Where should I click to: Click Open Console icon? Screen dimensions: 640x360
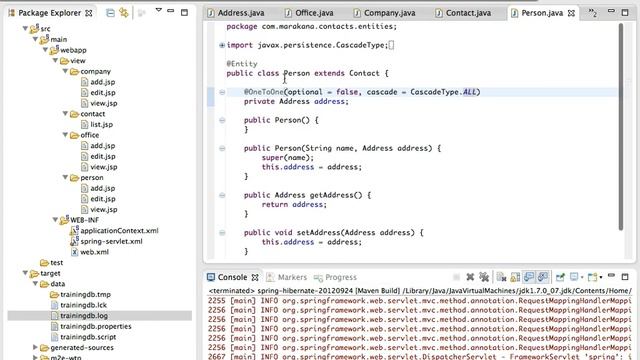[x=593, y=277]
